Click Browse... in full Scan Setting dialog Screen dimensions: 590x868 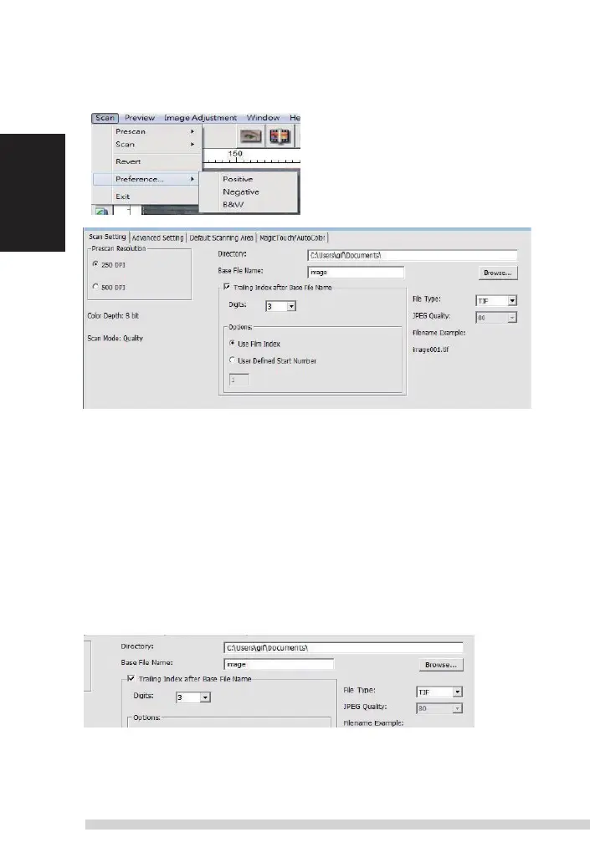tap(498, 273)
